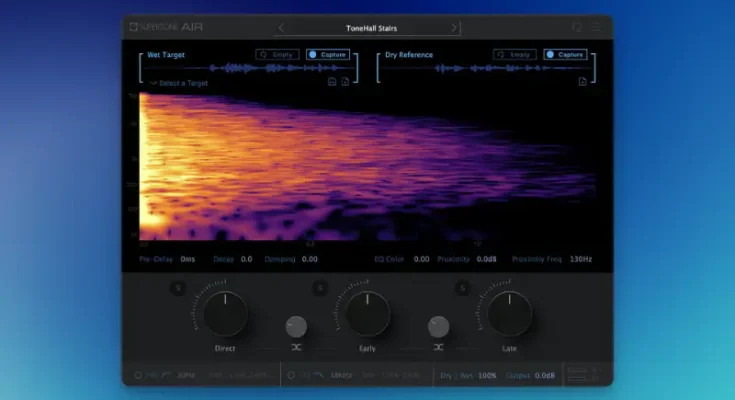Enable the high-pass filter toggle
The image size is (735, 400).
tap(138, 375)
